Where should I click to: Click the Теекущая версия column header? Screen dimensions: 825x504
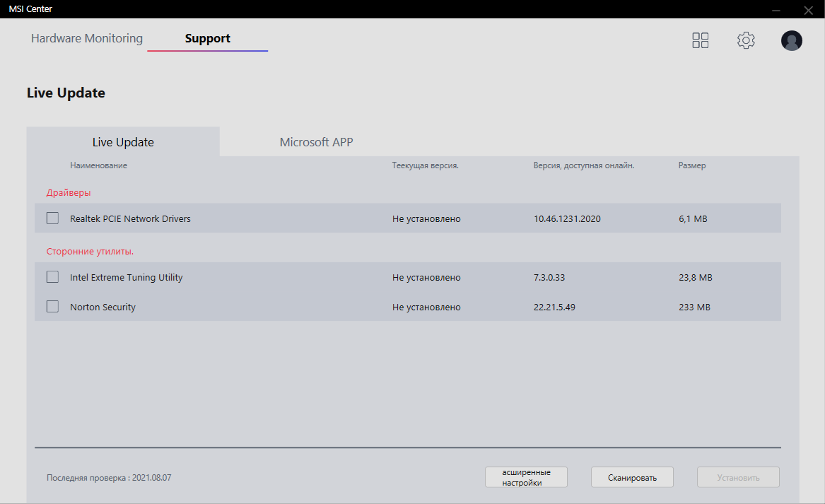tap(425, 165)
